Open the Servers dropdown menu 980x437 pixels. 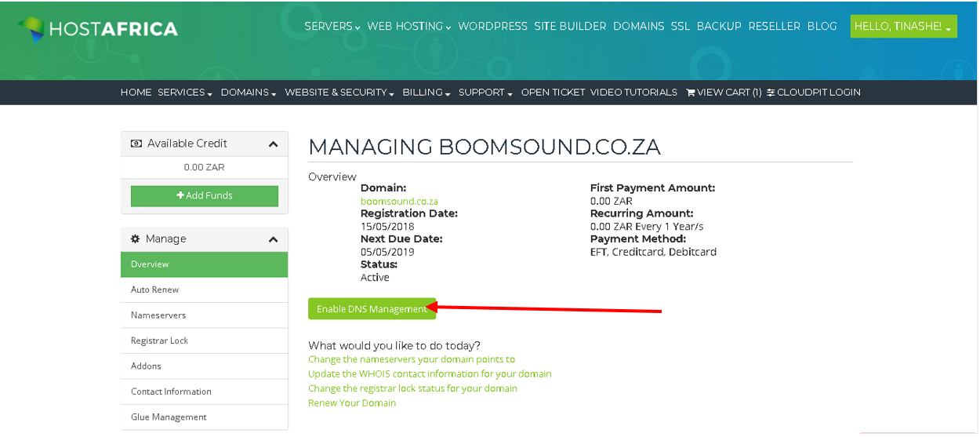coord(332,27)
